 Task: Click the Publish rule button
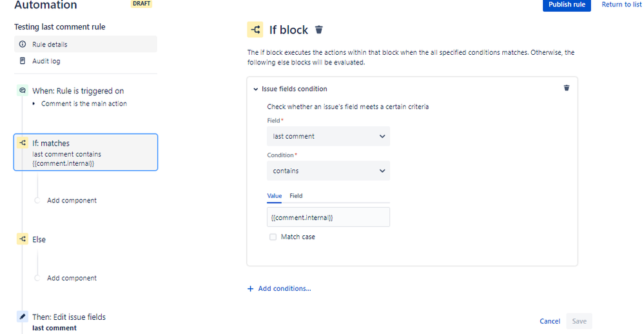pos(567,5)
